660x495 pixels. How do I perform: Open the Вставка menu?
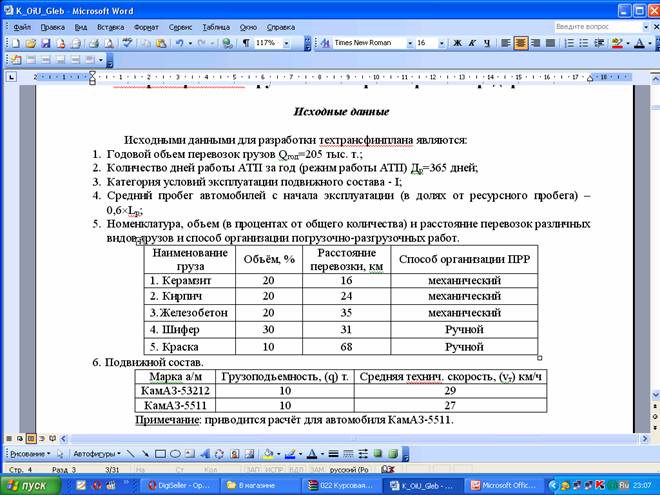point(110,27)
